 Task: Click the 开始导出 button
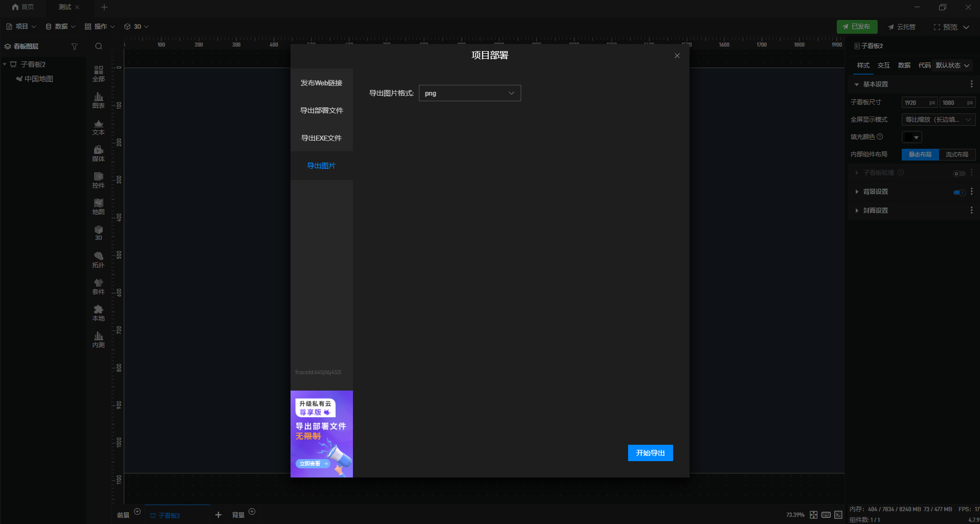[650, 453]
